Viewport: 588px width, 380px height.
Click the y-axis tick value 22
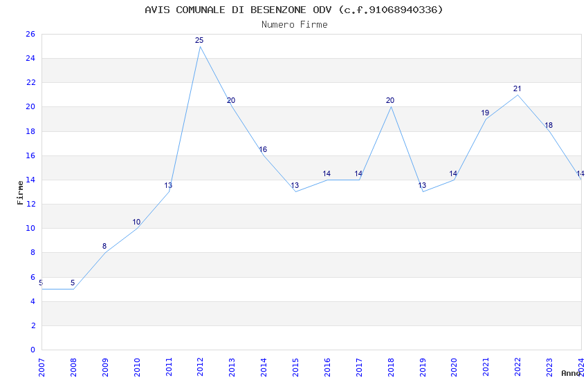click(30, 83)
